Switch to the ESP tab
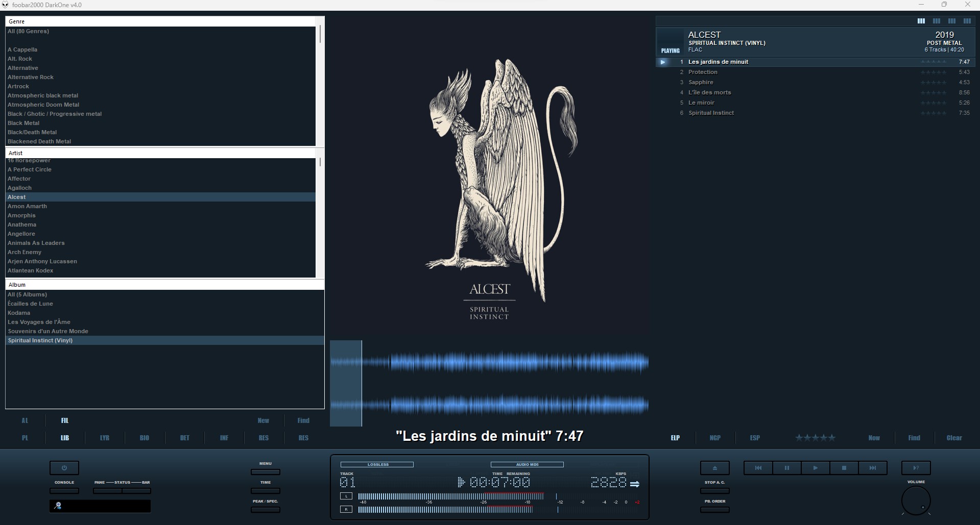The height and width of the screenshot is (525, 980). click(x=755, y=438)
